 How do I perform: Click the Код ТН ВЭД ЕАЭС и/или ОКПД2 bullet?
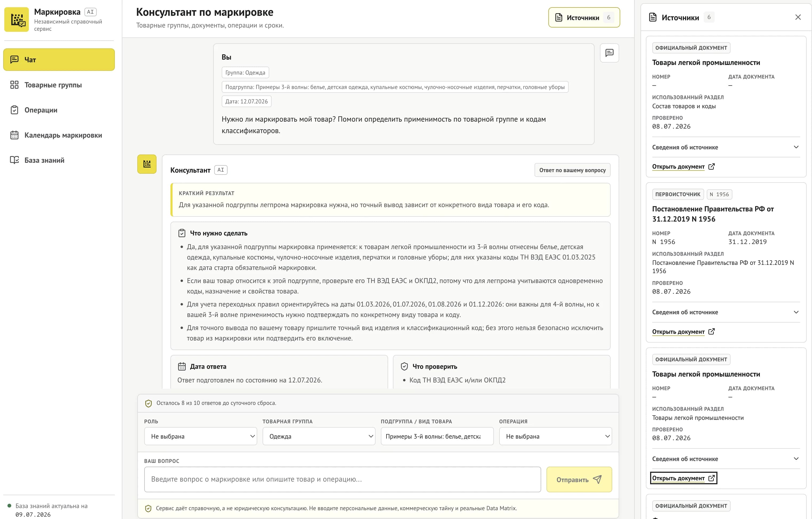pyautogui.click(x=457, y=380)
